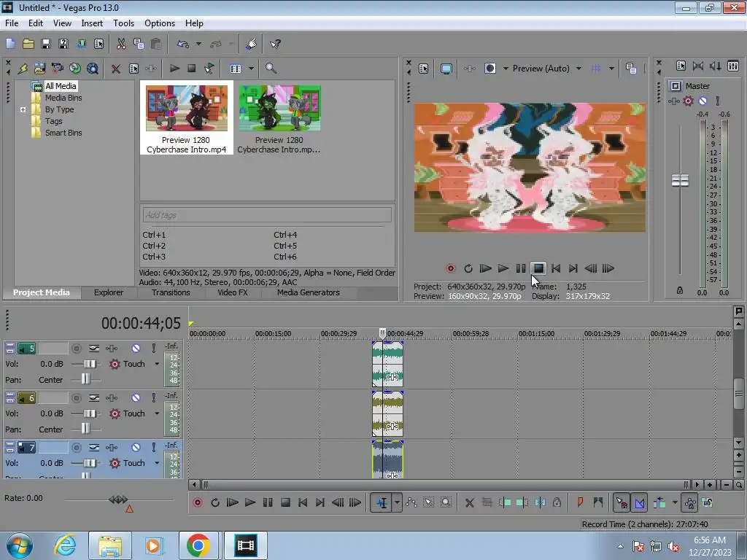Click the New project icon in main toolbar

10,44
